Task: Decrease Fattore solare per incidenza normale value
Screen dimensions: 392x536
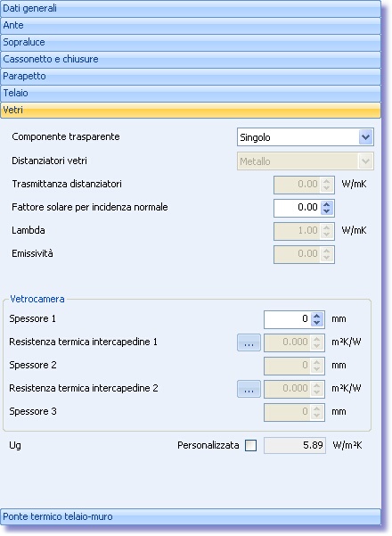Action: [326, 211]
